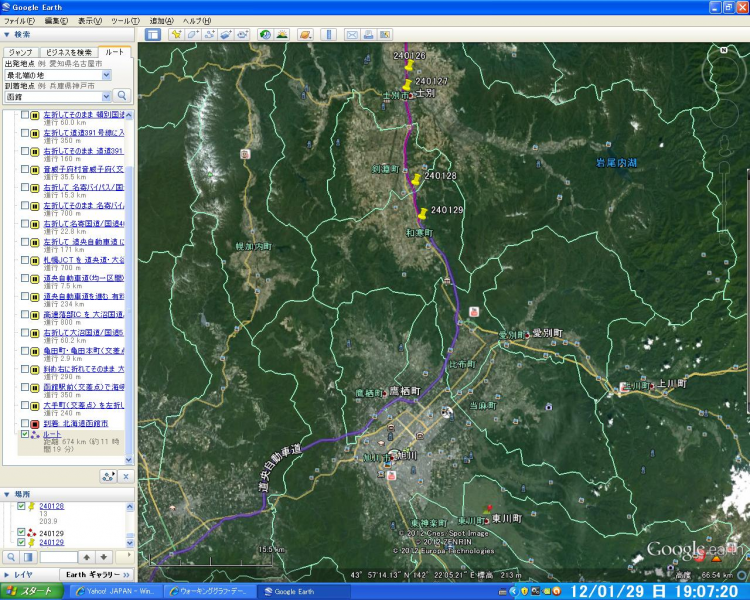Check the box for 札幌JCT step

click(25, 260)
